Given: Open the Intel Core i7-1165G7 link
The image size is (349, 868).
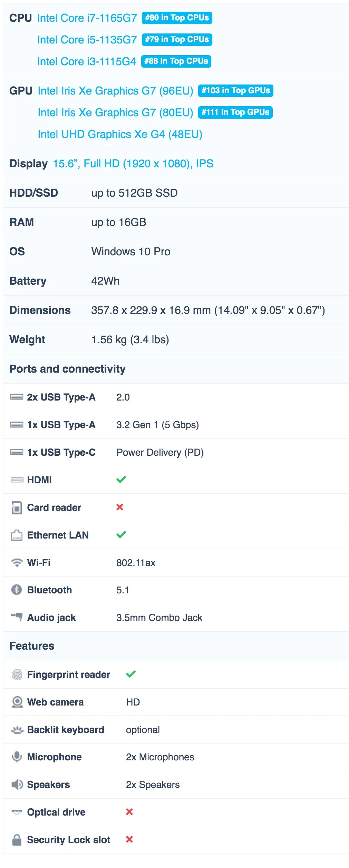Looking at the screenshot, I should tap(87, 18).
